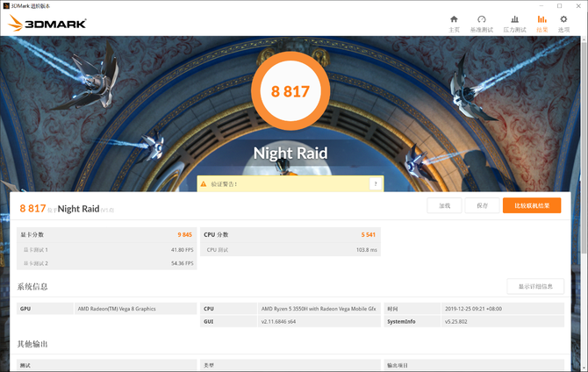Click the AMD Radeon Vega 8 Graphics GPU name
The width and height of the screenshot is (588, 372).
(117, 309)
